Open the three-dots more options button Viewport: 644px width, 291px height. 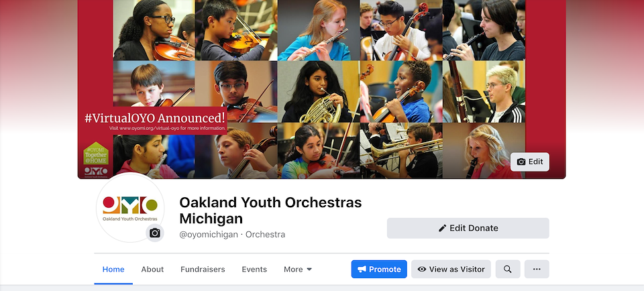click(x=537, y=270)
